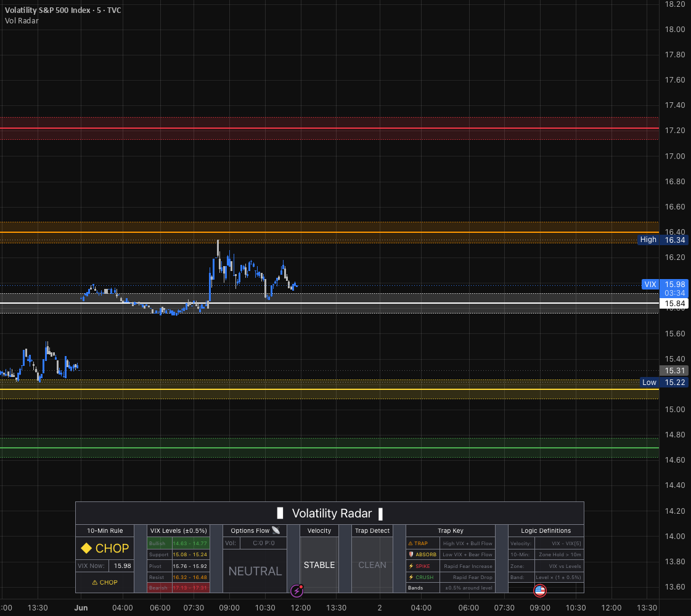This screenshot has height=616, width=691.
Task: Click the STABLE velocity status
Action: 319,565
